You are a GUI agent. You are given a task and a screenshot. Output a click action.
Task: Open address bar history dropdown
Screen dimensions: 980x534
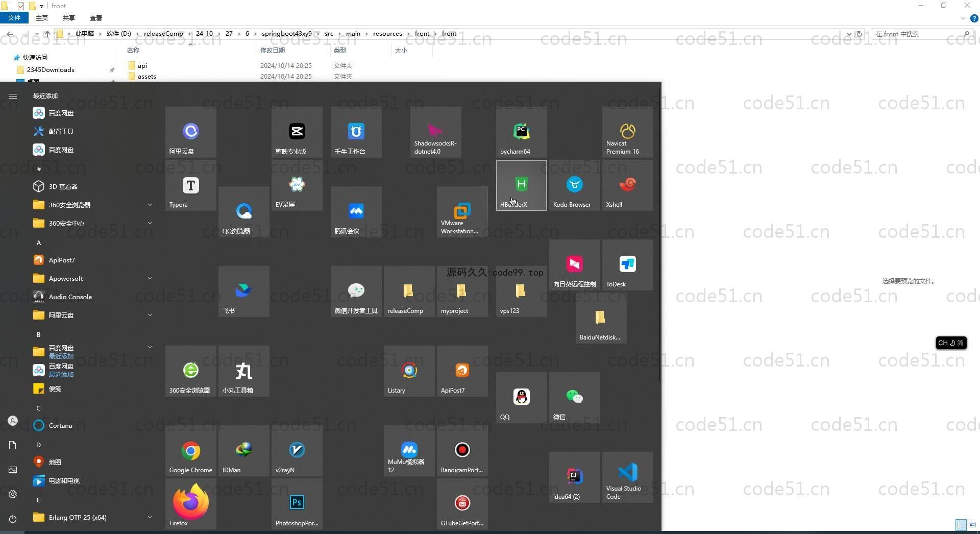pyautogui.click(x=849, y=34)
